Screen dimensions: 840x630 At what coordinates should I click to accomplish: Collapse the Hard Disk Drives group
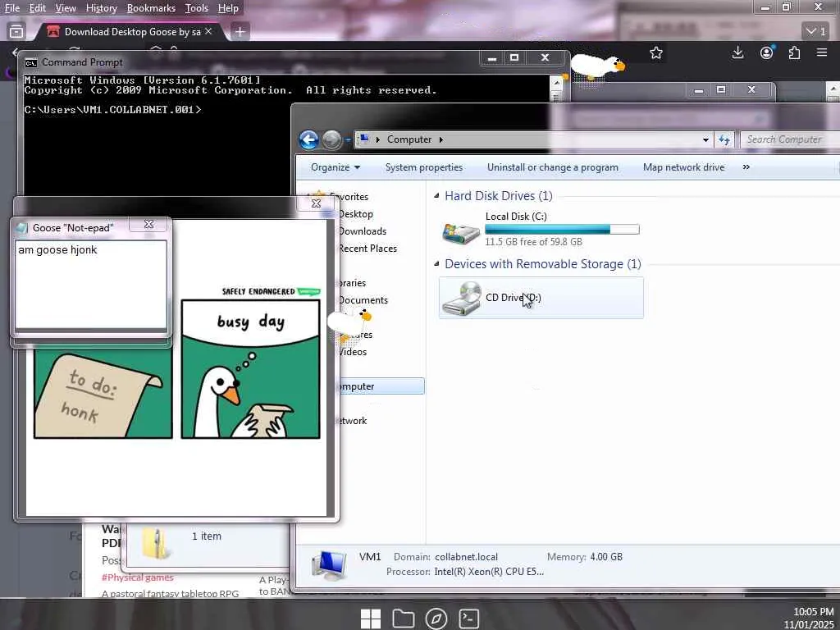(436, 195)
